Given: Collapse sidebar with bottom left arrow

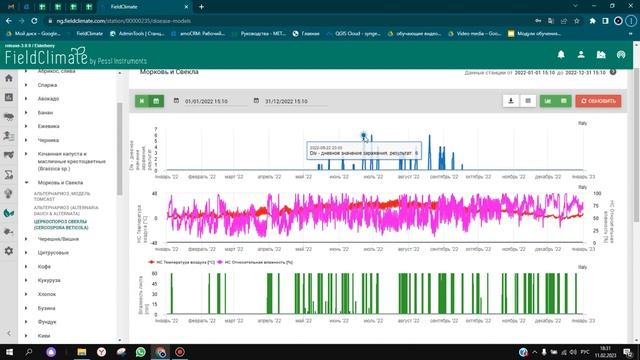Looking at the screenshot, I should point(9,333).
